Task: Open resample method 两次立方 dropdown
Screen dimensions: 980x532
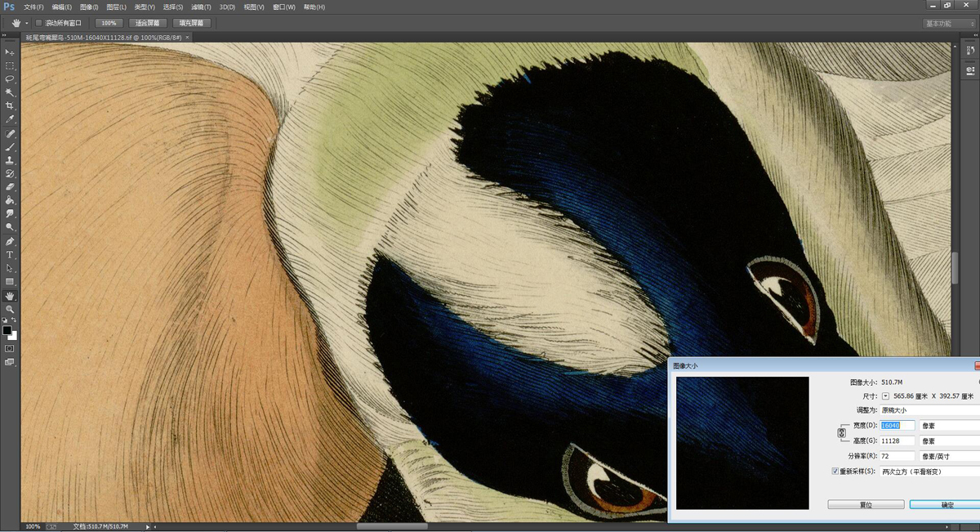Action: point(929,471)
